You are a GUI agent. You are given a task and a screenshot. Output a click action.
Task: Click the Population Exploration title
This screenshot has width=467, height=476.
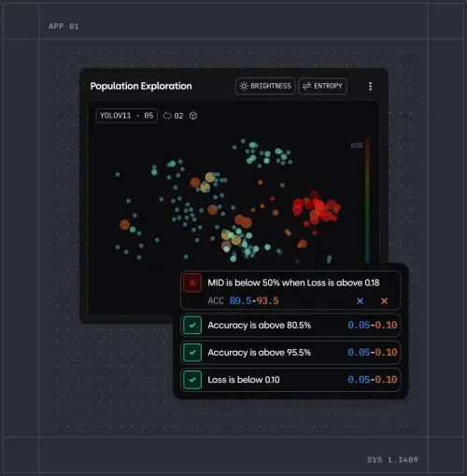141,86
